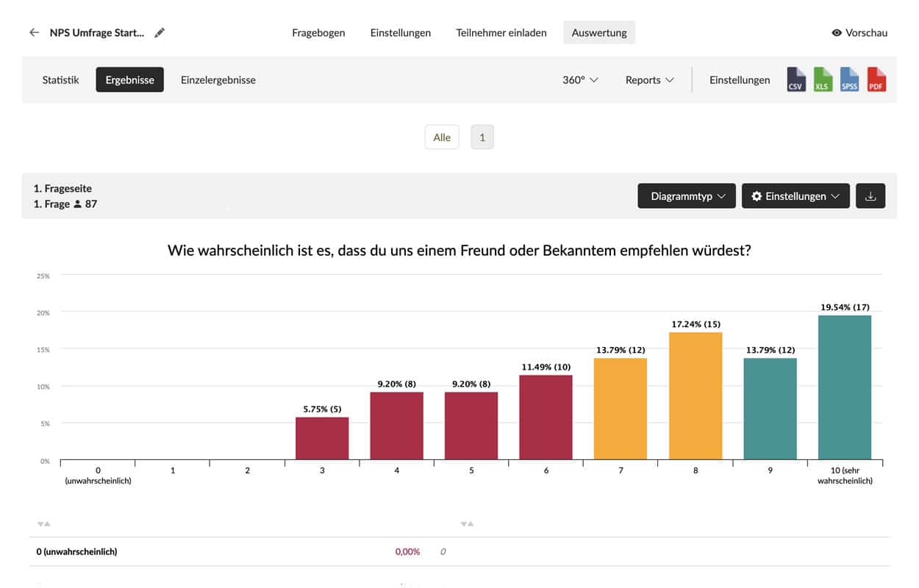919x588 pixels.
Task: Export results as CSV file
Action: click(795, 79)
